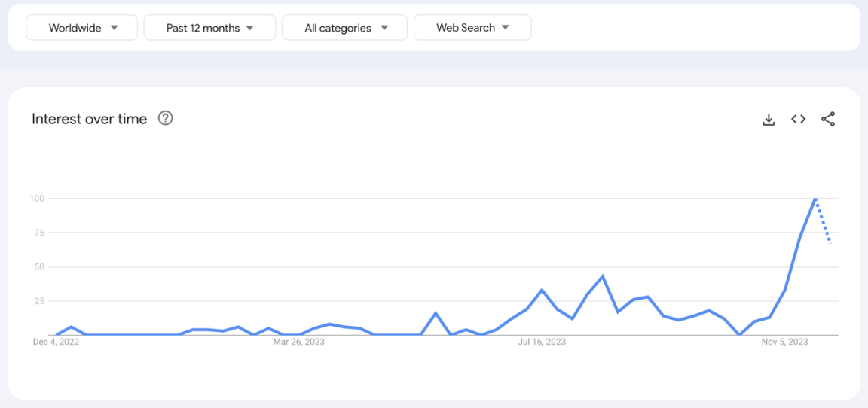
Task: Click the Jul 16, 2023 date label
Action: tap(542, 342)
